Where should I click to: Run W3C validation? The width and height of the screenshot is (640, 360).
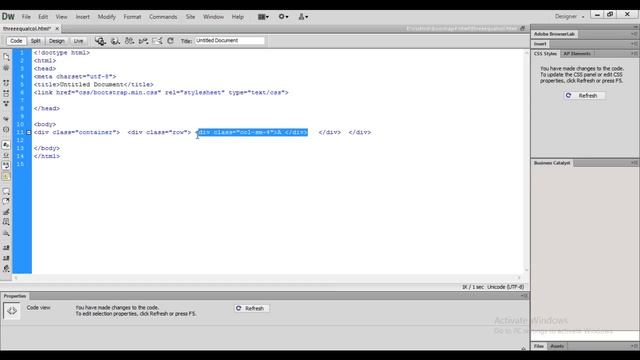(x=143, y=41)
